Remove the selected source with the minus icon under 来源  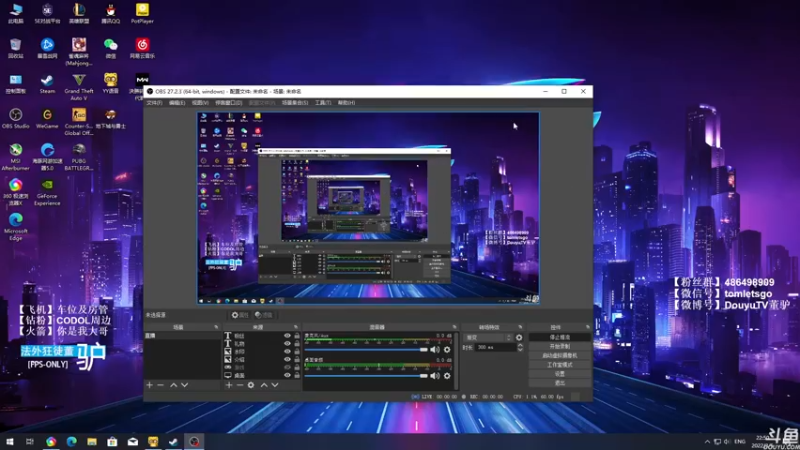[x=239, y=385]
